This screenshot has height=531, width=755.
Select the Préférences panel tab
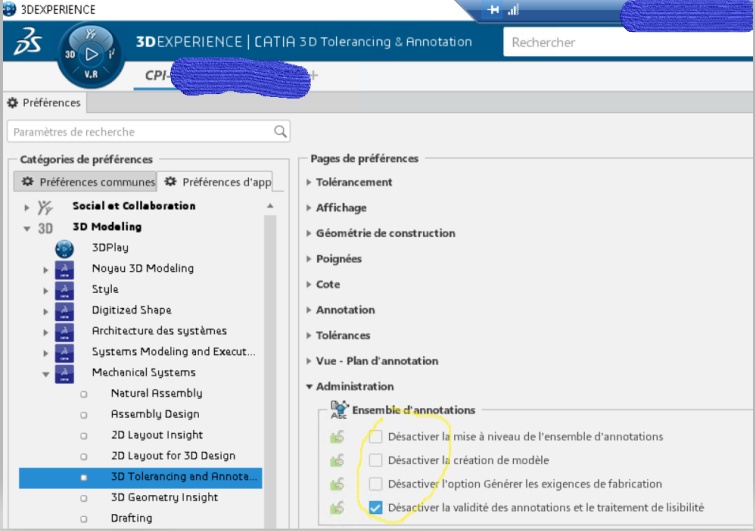point(45,103)
